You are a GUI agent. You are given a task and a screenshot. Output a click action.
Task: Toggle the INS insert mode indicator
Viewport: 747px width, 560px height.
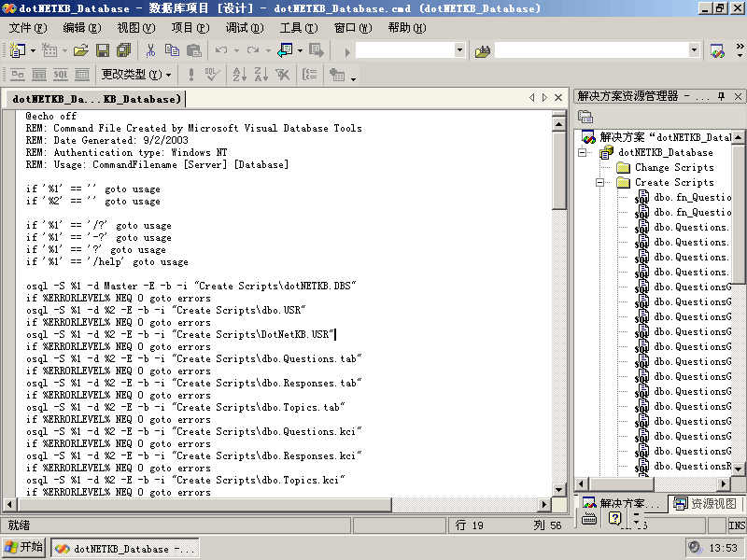737,525
